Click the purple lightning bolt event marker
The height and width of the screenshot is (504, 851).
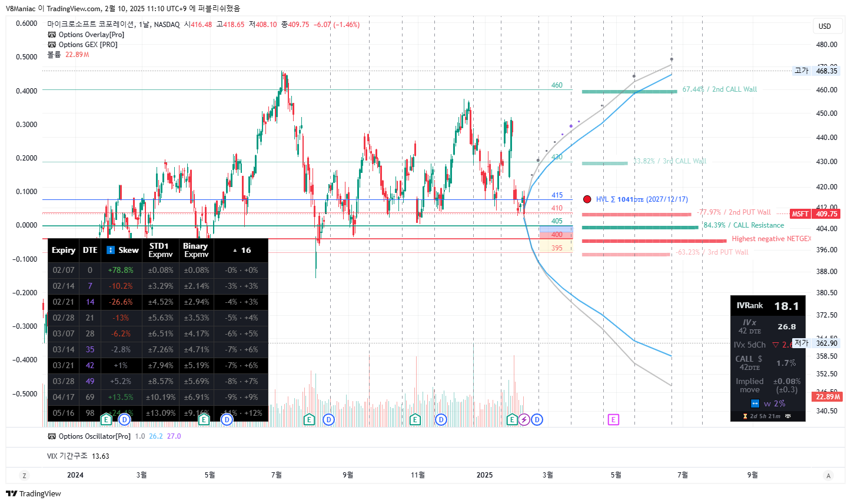pyautogui.click(x=524, y=419)
